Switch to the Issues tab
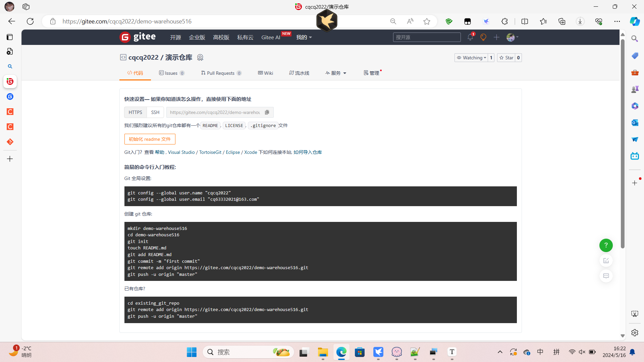644x362 pixels. pos(171,73)
